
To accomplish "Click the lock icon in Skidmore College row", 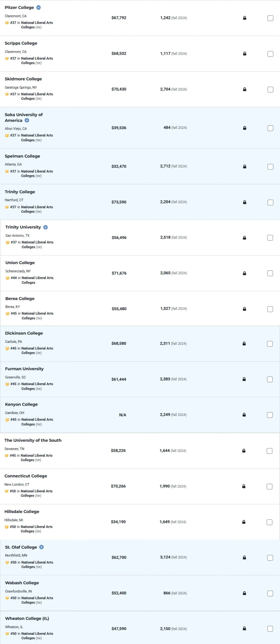I will [245, 89].
